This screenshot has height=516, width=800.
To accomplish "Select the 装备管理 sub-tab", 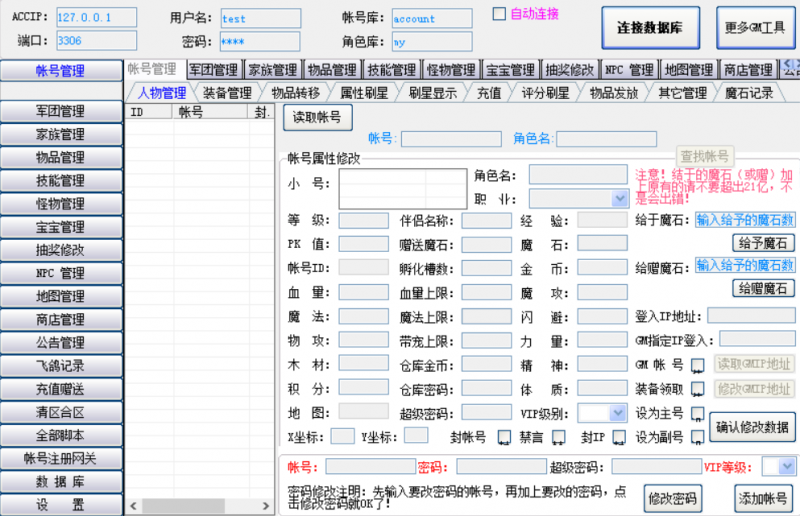I will coord(227,93).
